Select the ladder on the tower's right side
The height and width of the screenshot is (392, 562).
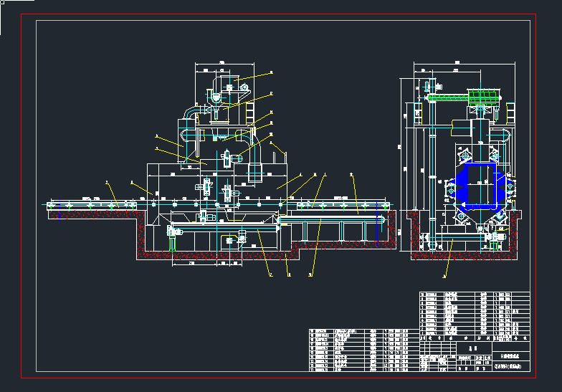coord(250,112)
